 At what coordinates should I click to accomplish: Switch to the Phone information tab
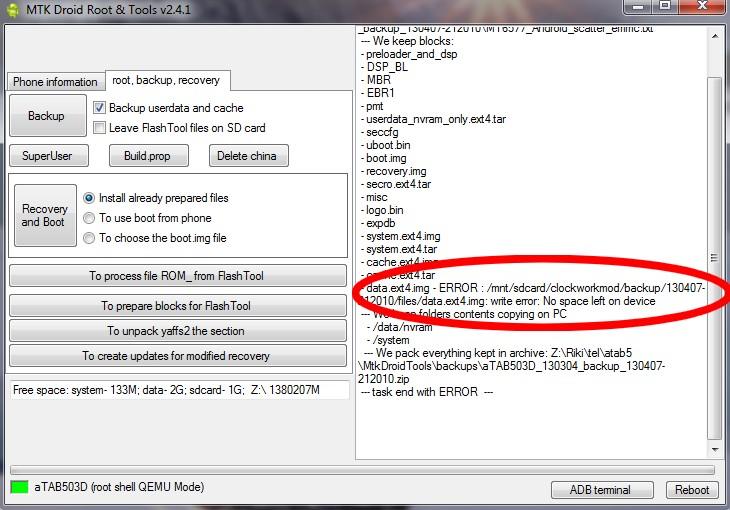click(x=55, y=82)
